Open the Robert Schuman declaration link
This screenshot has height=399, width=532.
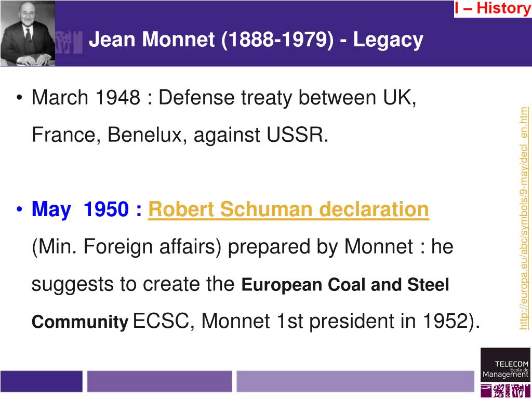point(289,209)
